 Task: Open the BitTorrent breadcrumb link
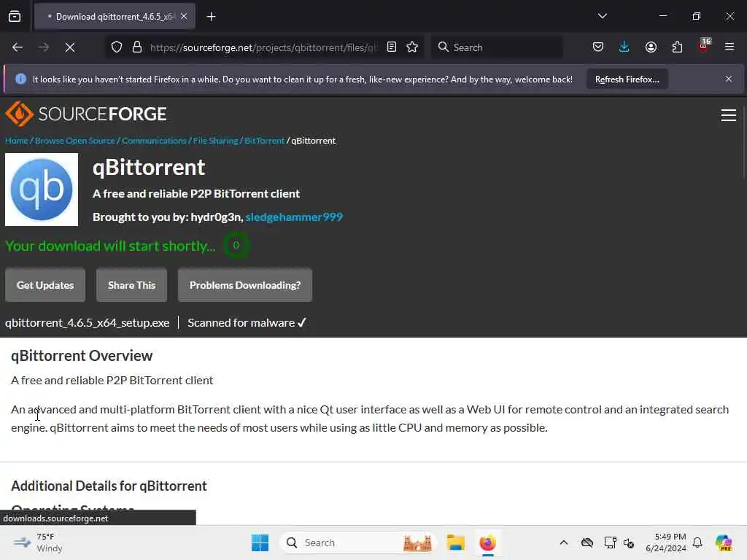264,141
